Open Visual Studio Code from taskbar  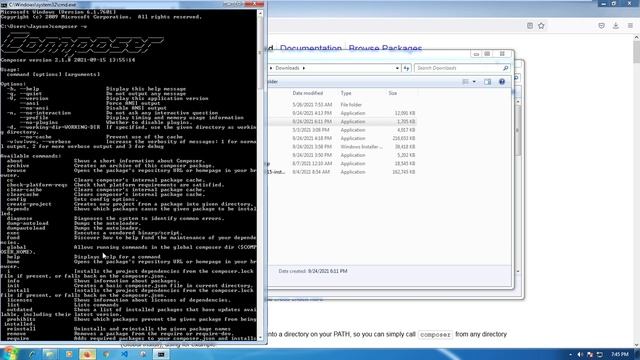click(124, 354)
